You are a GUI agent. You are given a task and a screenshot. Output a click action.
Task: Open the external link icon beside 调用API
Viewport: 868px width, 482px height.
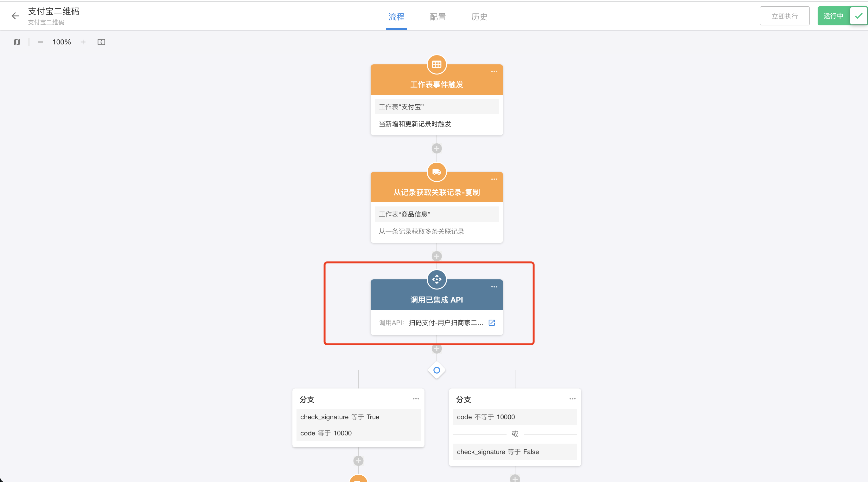[x=492, y=323]
